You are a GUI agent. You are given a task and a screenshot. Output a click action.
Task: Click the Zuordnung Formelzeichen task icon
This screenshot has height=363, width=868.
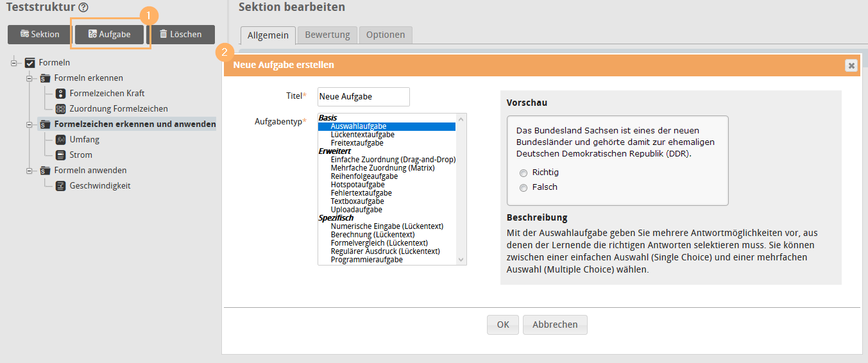coord(60,109)
